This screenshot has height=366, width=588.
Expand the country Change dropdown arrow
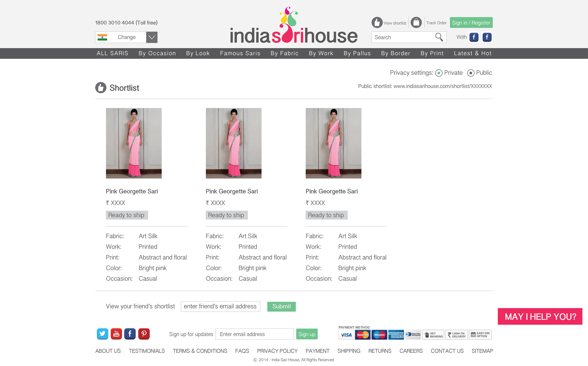tap(152, 37)
